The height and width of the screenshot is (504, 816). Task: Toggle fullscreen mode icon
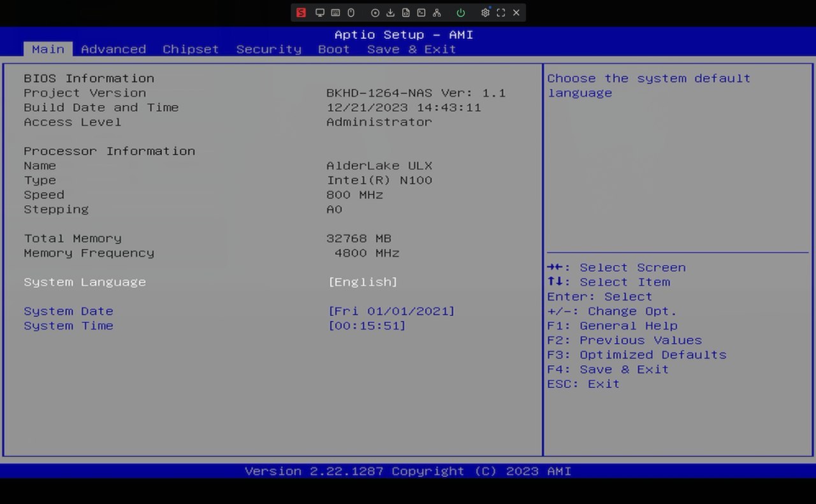500,13
